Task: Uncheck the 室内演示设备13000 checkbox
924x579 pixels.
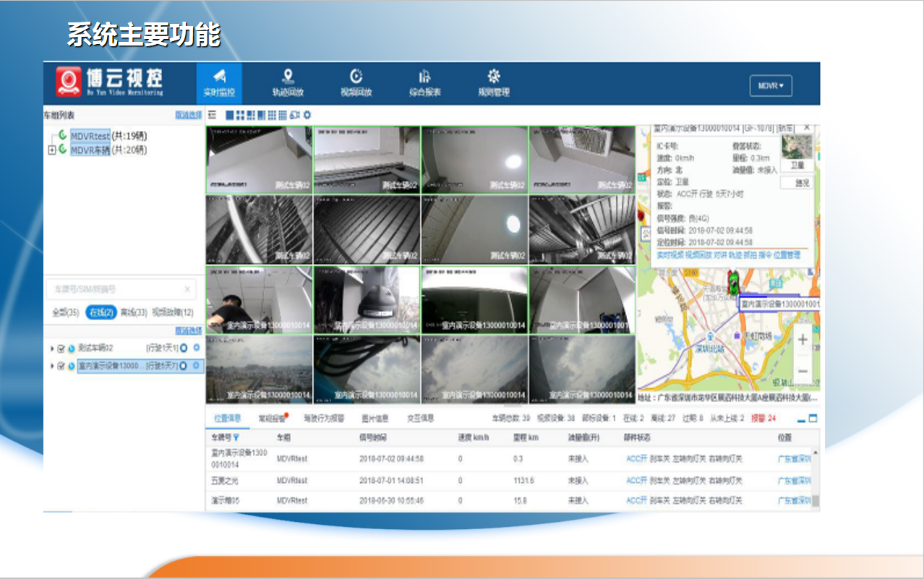Action: tap(61, 366)
